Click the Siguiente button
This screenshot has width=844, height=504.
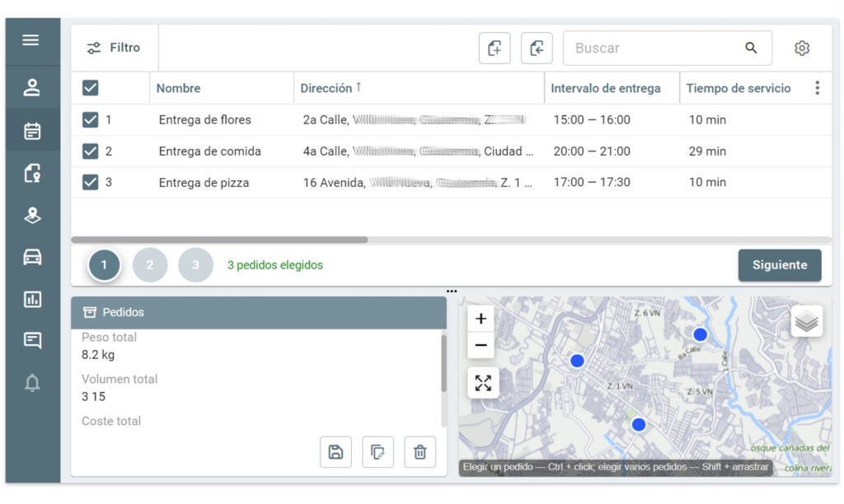click(779, 265)
